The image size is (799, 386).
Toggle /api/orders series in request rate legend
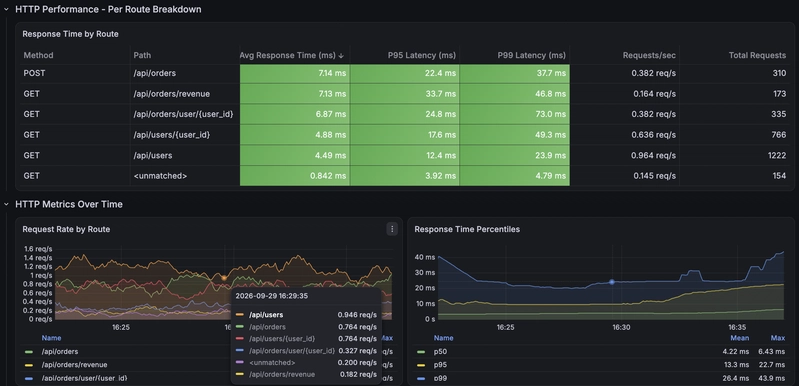coord(60,351)
